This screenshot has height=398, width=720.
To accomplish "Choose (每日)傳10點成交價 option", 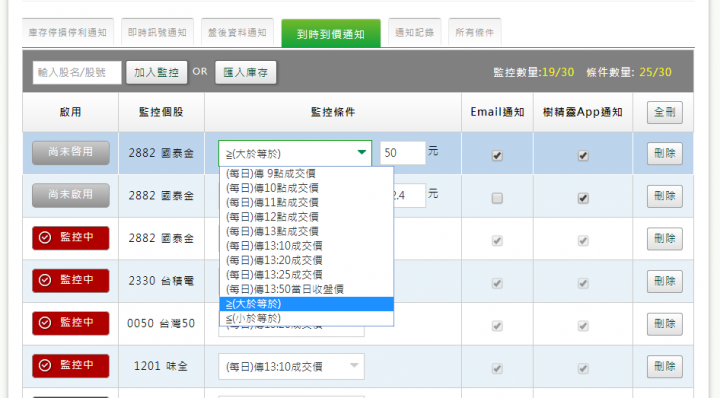I will [x=306, y=188].
